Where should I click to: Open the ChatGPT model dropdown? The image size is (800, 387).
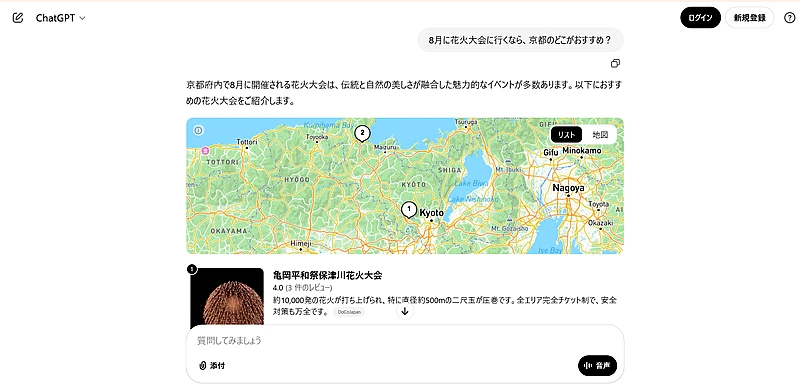pos(60,18)
